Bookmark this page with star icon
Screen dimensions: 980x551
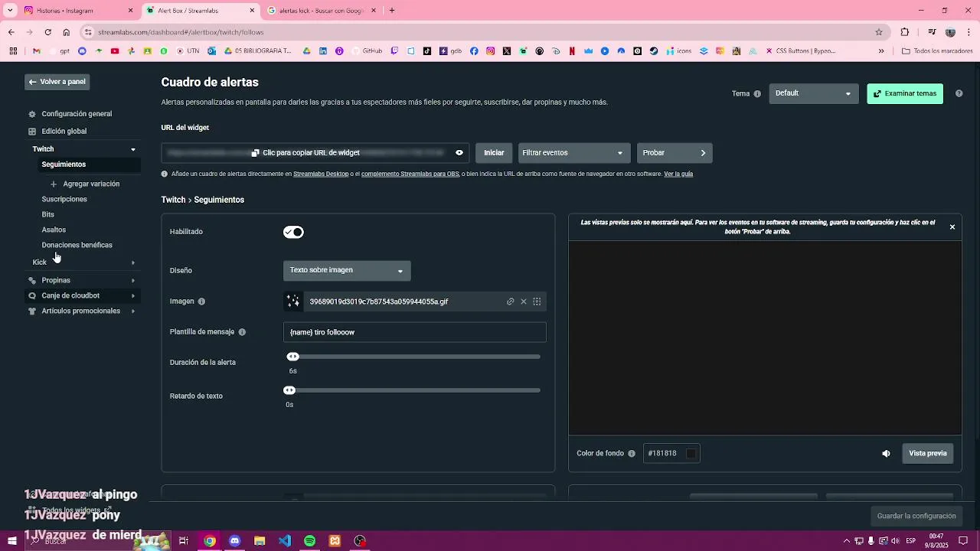tap(879, 32)
